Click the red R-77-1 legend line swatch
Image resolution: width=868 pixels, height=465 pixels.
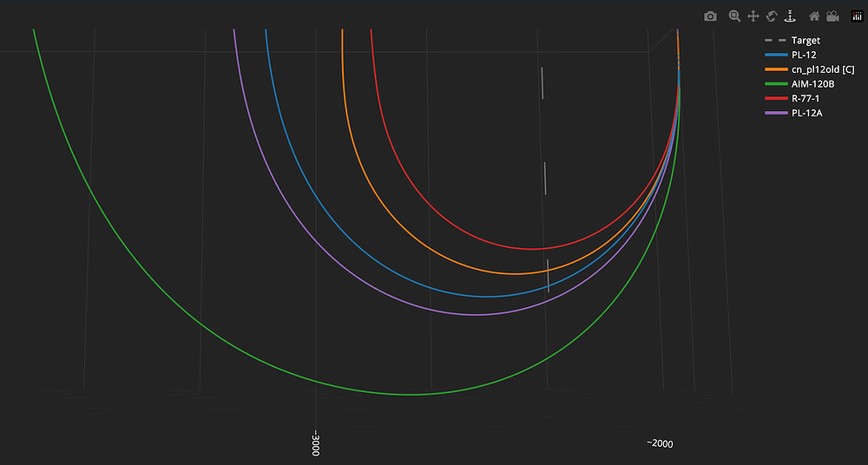click(775, 99)
